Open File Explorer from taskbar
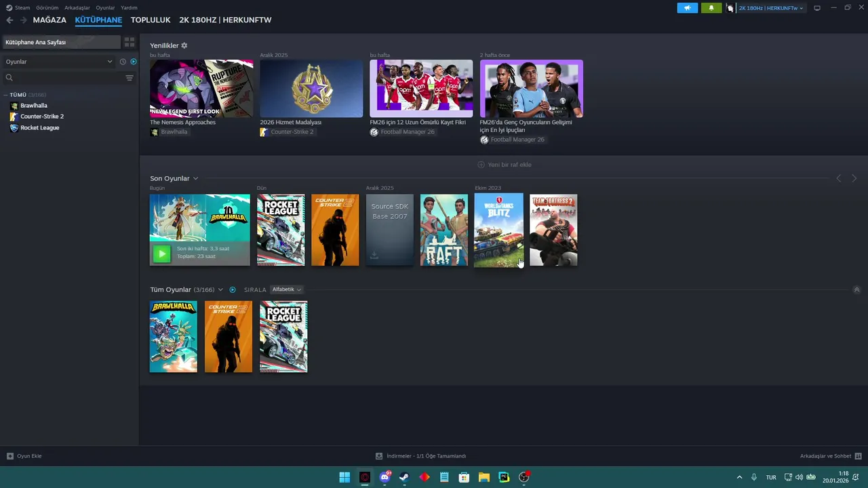 484,477
